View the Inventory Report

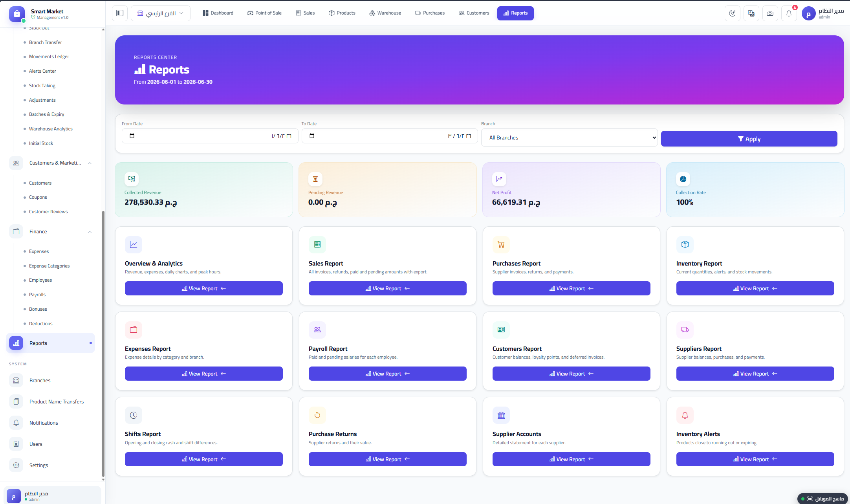[x=755, y=288]
